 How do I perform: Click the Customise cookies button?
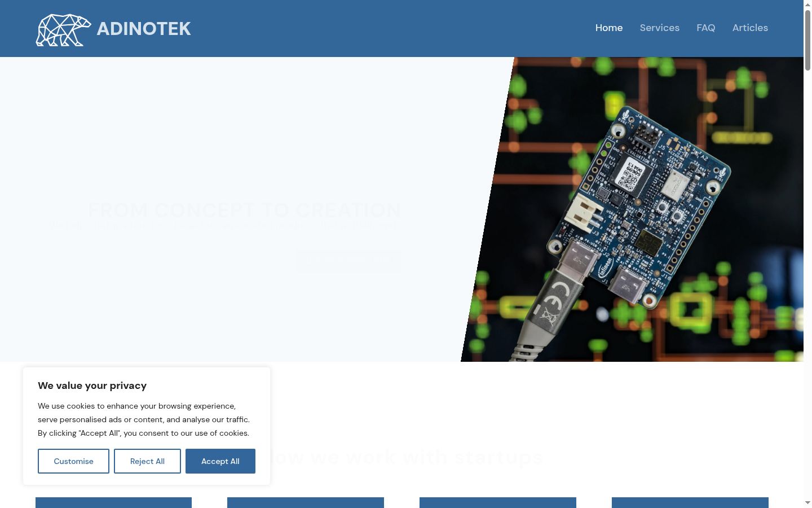[73, 461]
